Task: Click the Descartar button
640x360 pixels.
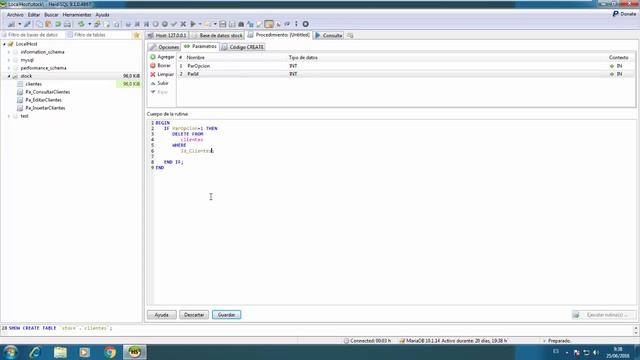Action: 194,315
